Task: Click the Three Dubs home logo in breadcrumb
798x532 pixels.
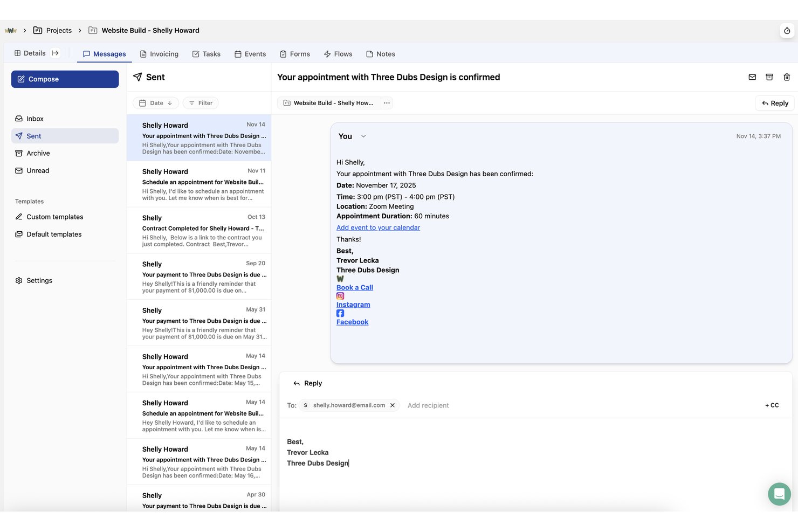Action: [x=11, y=31]
